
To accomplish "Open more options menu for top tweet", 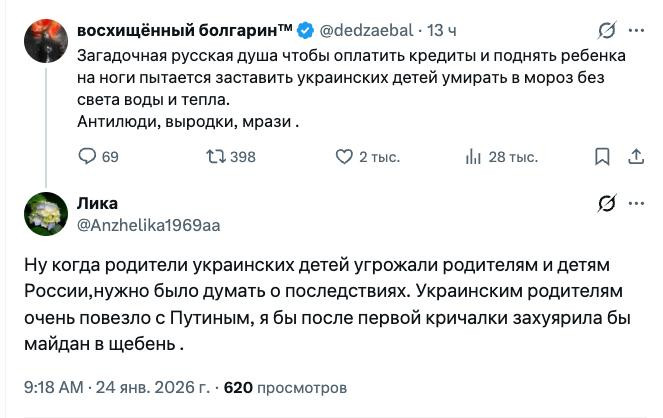I will [x=636, y=31].
